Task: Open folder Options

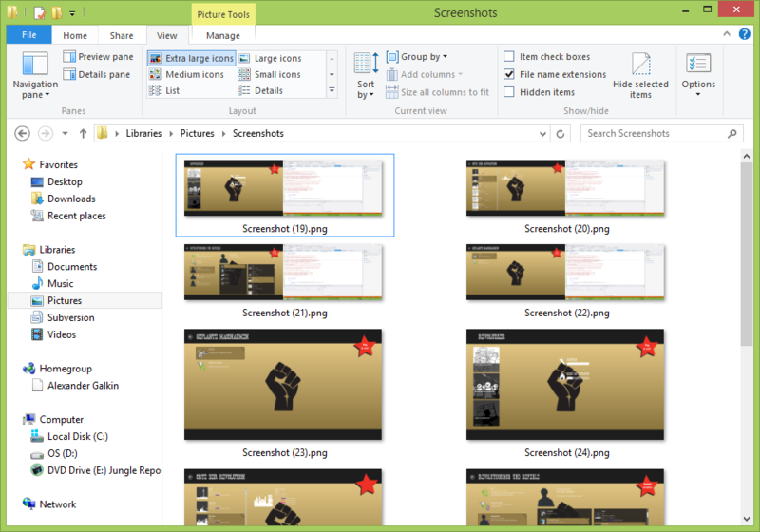Action: tap(698, 76)
